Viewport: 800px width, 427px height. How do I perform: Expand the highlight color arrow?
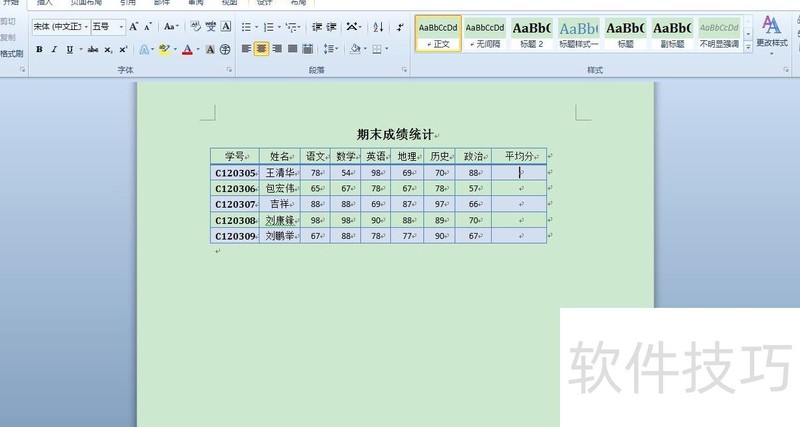click(175, 49)
